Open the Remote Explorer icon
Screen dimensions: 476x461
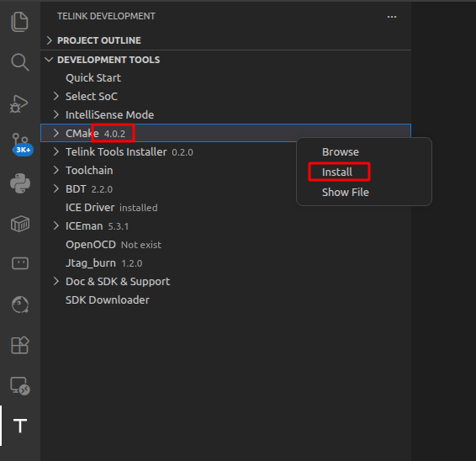(x=20, y=385)
